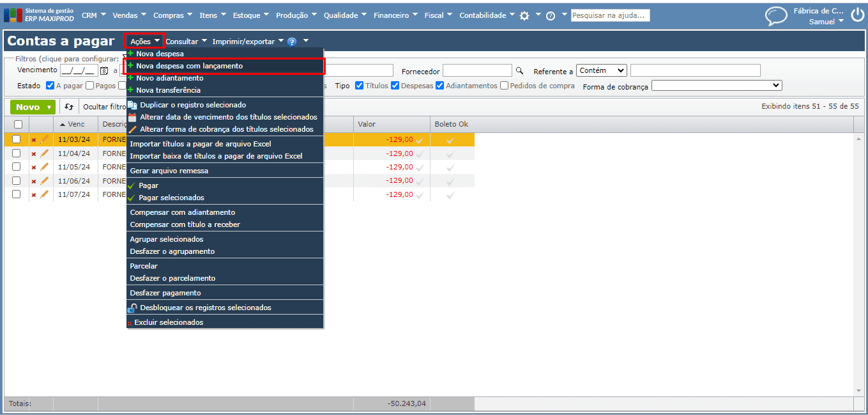Screen dimensions: 868x415
Task: Click the power logout icon
Action: (857, 15)
